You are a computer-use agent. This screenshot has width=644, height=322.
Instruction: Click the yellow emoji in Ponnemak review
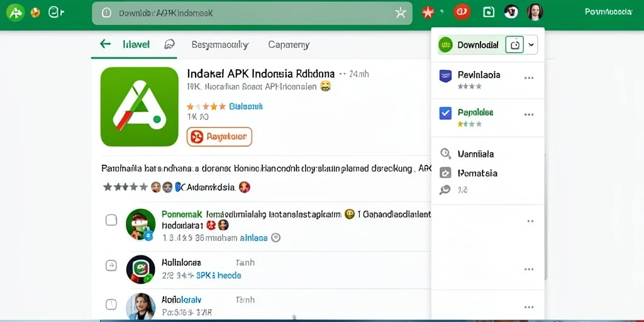tap(350, 214)
